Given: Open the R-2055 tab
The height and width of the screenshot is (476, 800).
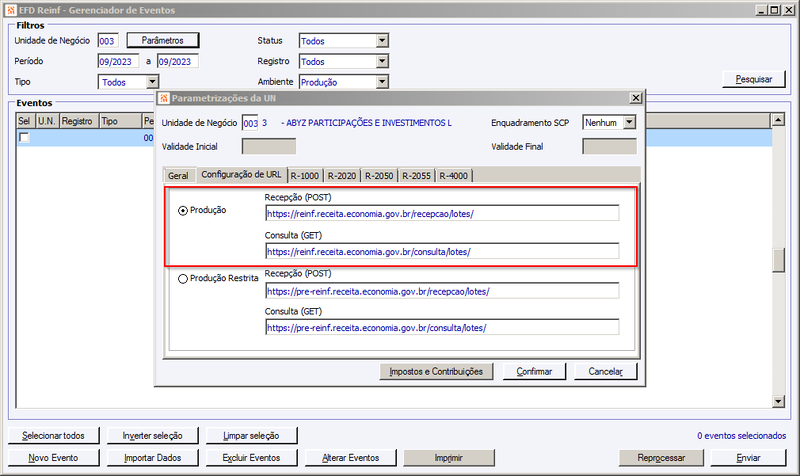Looking at the screenshot, I should point(416,176).
